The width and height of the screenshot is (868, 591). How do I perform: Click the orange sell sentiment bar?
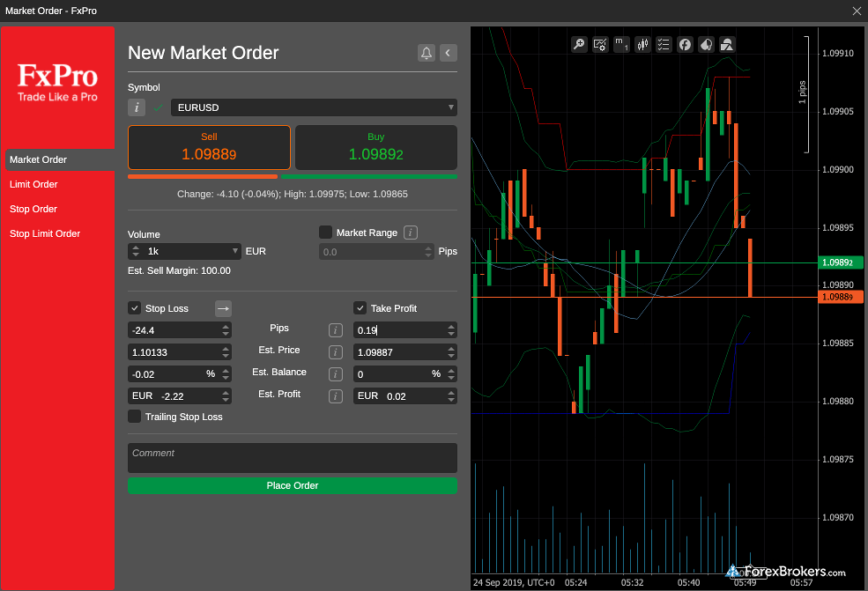pos(203,176)
